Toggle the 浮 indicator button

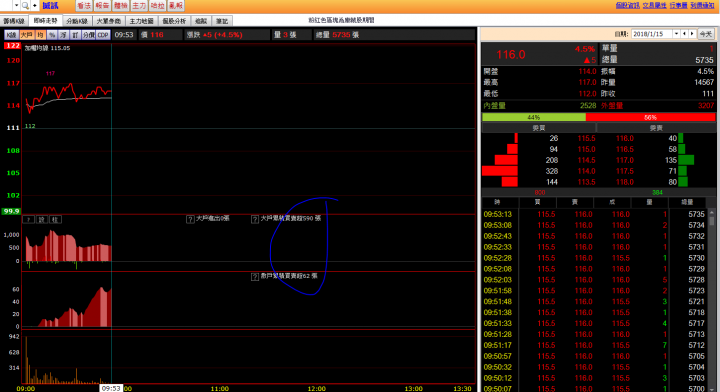(x=63, y=35)
